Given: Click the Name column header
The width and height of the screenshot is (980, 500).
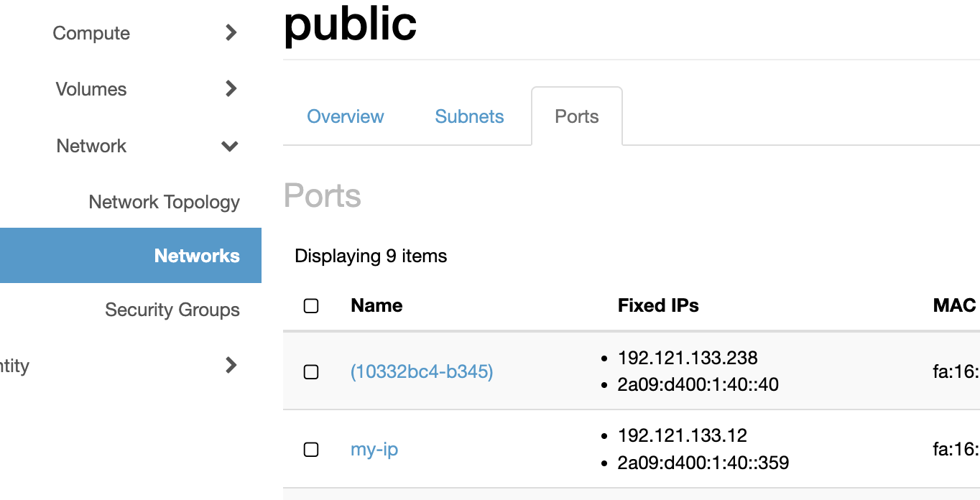Looking at the screenshot, I should [376, 305].
